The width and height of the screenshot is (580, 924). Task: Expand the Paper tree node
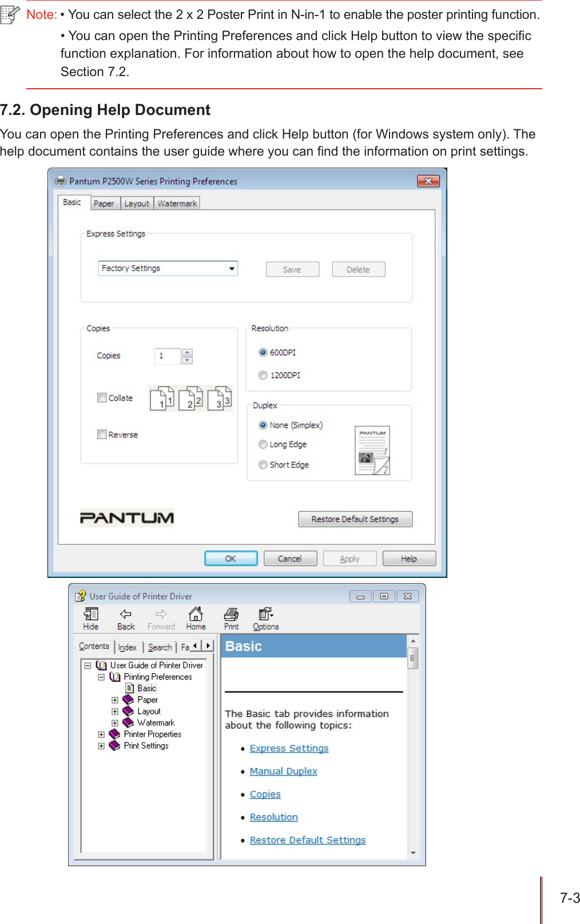click(115, 700)
